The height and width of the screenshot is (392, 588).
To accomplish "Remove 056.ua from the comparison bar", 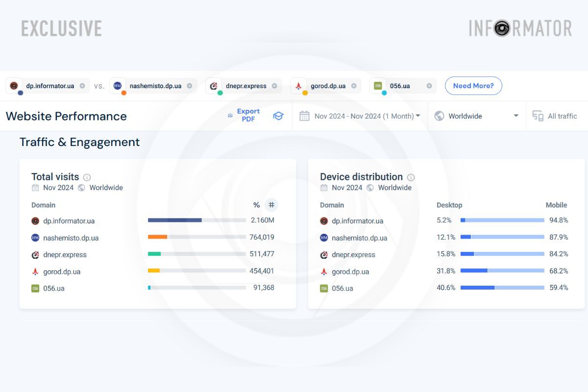I will (x=429, y=86).
